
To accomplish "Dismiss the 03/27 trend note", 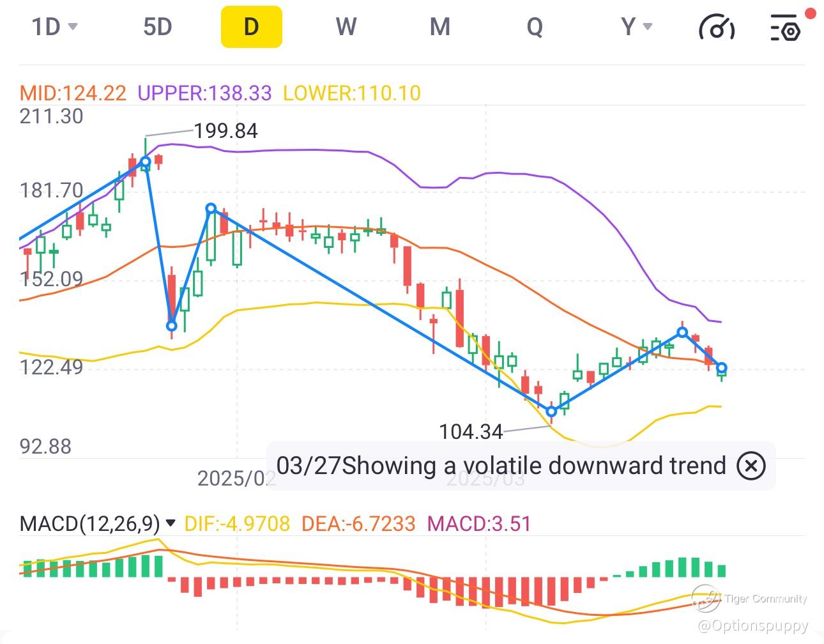I will (x=751, y=466).
